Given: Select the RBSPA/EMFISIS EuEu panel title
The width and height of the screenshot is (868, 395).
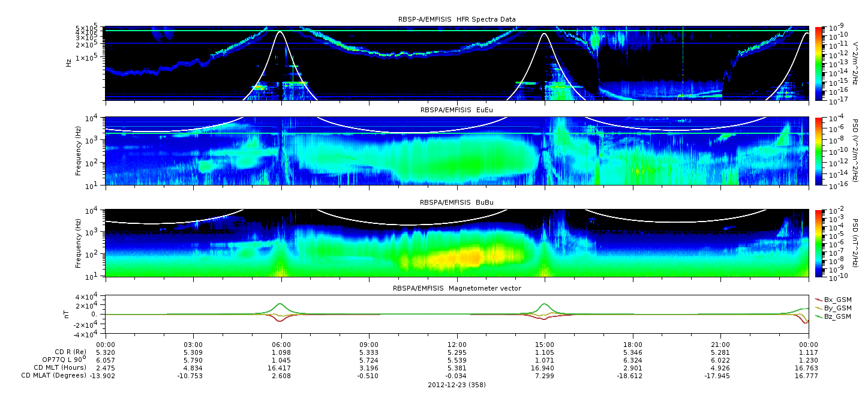Looking at the screenshot, I should tap(456, 110).
